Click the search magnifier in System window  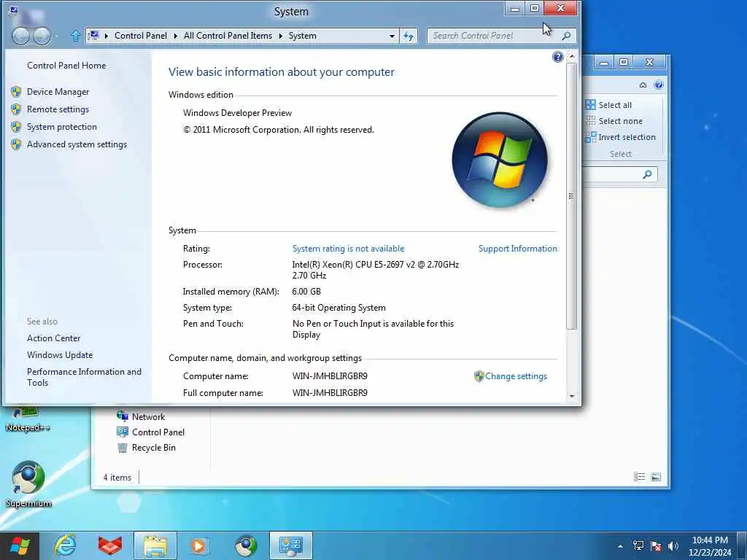pyautogui.click(x=566, y=36)
